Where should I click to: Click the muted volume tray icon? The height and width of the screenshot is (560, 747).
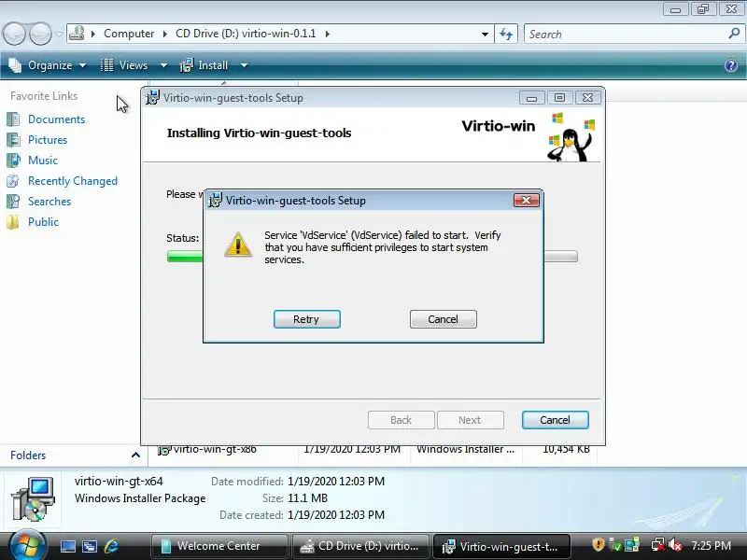click(675, 544)
